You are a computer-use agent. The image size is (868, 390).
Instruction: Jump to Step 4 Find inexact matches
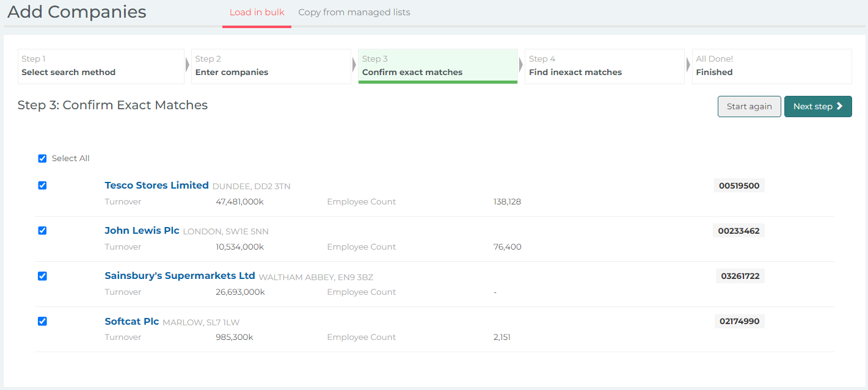[x=605, y=66]
